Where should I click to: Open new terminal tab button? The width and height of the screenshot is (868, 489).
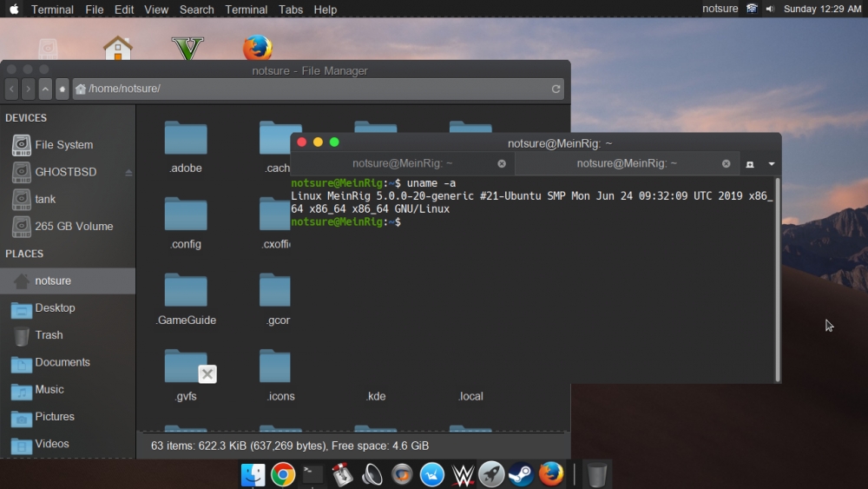[750, 164]
